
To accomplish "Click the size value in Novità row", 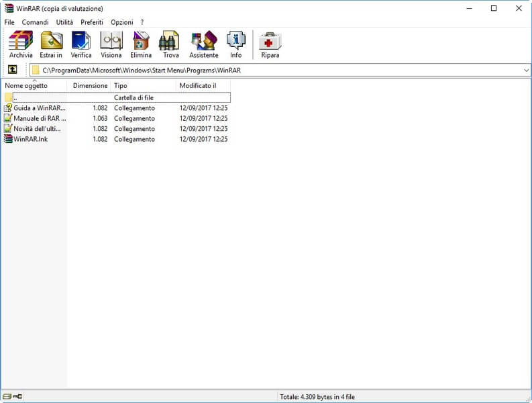I will (100, 128).
